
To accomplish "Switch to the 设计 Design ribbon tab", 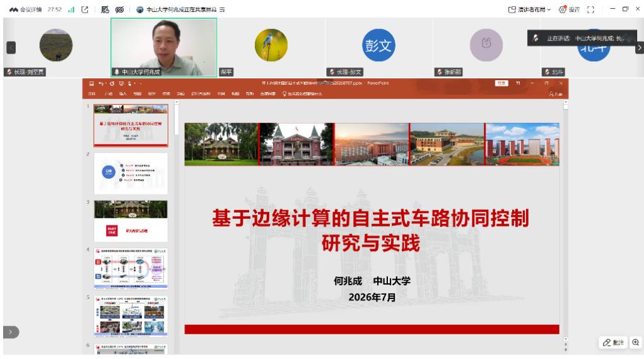I will [x=151, y=93].
